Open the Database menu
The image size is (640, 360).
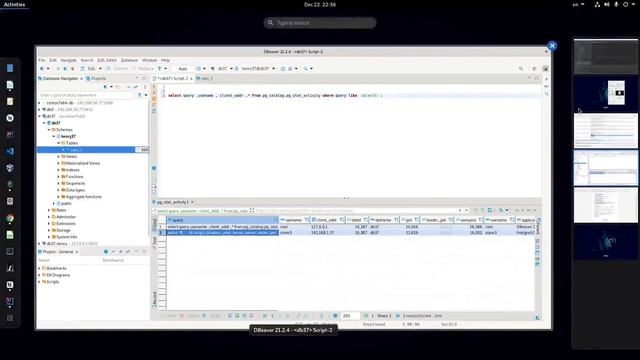[129, 60]
